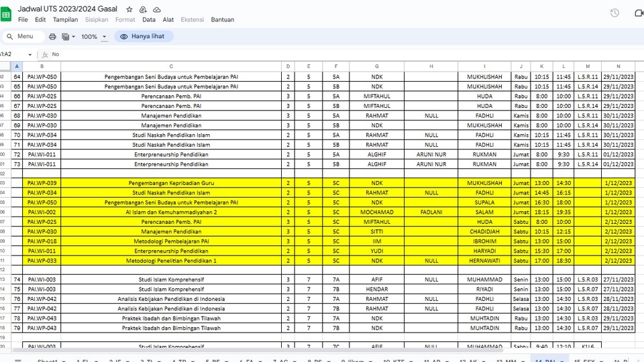Click the video meeting camera icon
Screen dimensions: 644x362
point(639,13)
